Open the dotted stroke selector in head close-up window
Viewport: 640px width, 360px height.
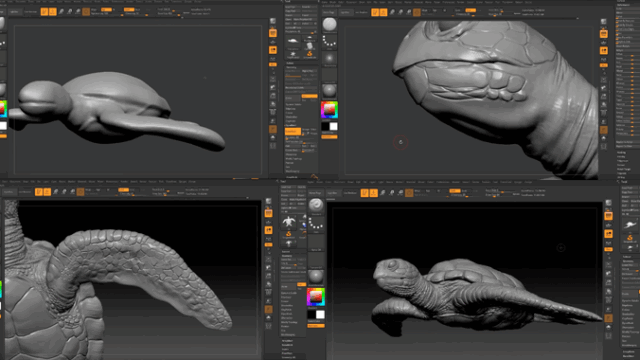pyautogui.click(x=329, y=42)
